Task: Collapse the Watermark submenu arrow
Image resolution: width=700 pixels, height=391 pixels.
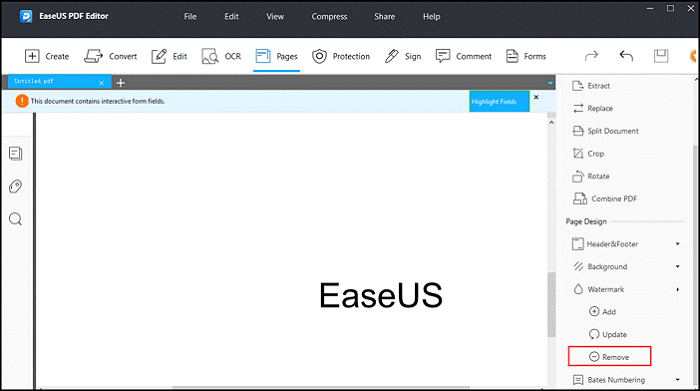Action: pos(678,289)
